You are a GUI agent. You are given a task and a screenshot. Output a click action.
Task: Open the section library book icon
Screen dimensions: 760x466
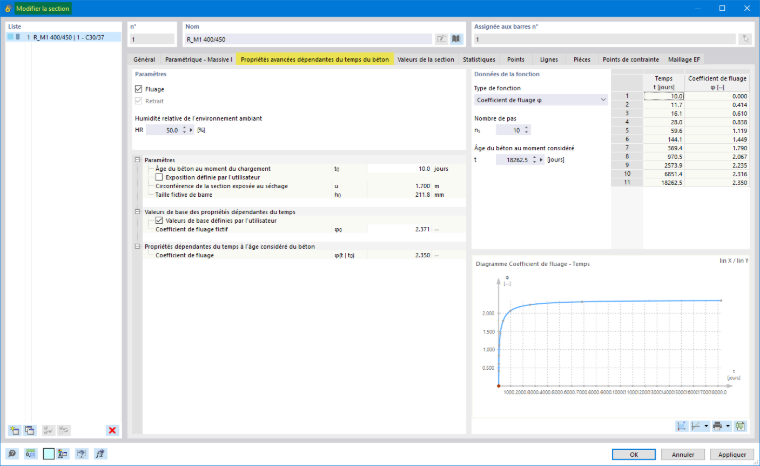456,39
